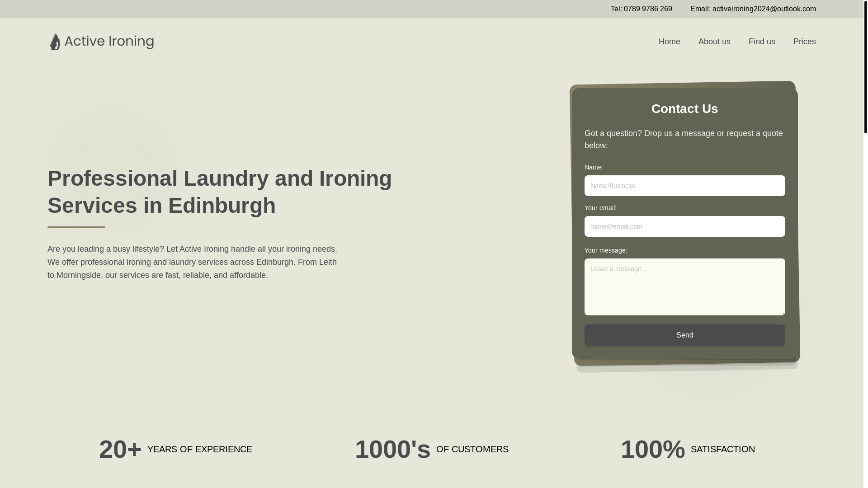Open the Home menu item
The image size is (868, 488).
click(669, 42)
